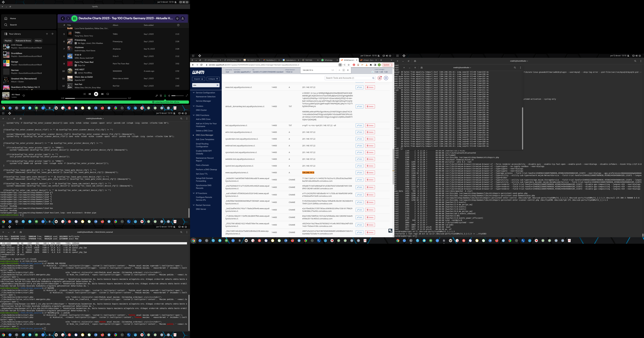Open WHM notifications bell
Screen dimensions: 644x338
[380, 78]
